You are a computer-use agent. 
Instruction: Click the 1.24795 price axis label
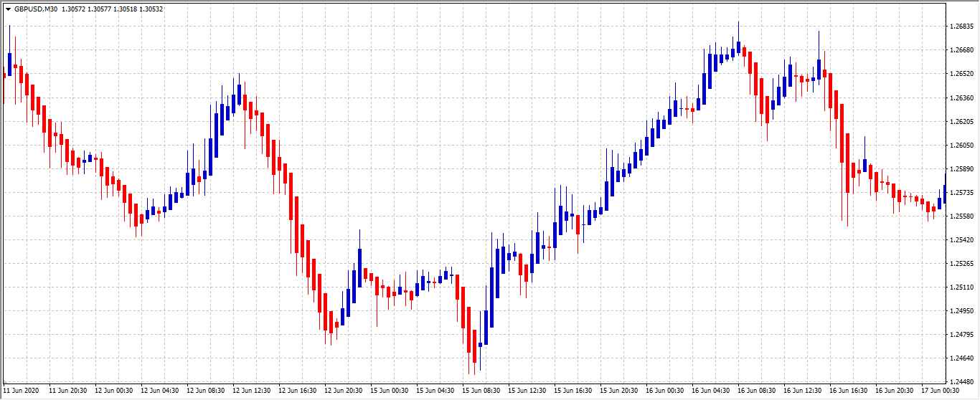(x=960, y=335)
